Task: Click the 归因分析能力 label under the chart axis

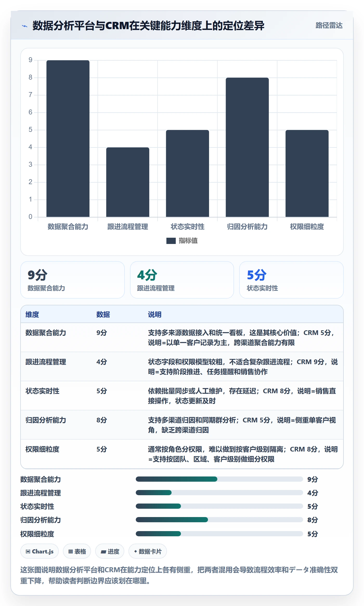Action: tap(247, 227)
